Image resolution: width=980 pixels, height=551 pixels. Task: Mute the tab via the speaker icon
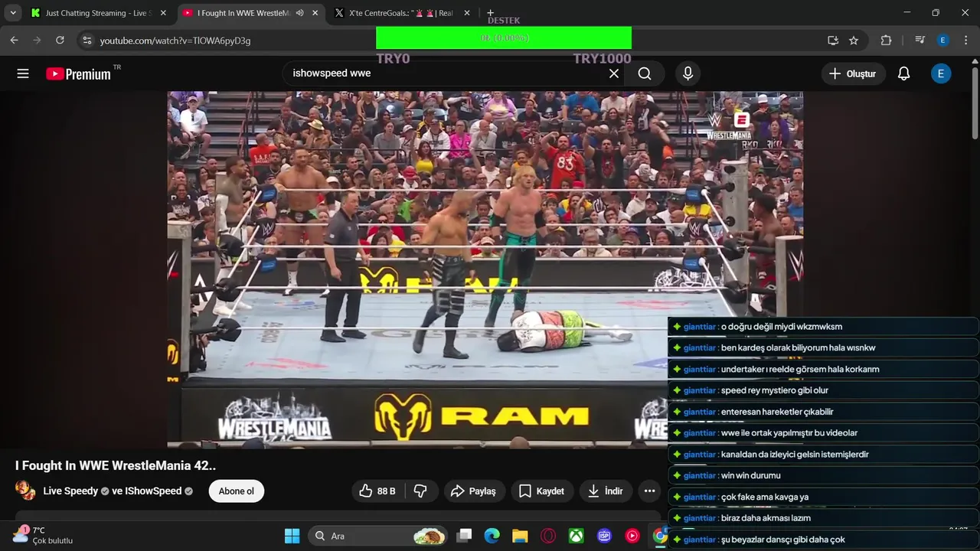(299, 13)
